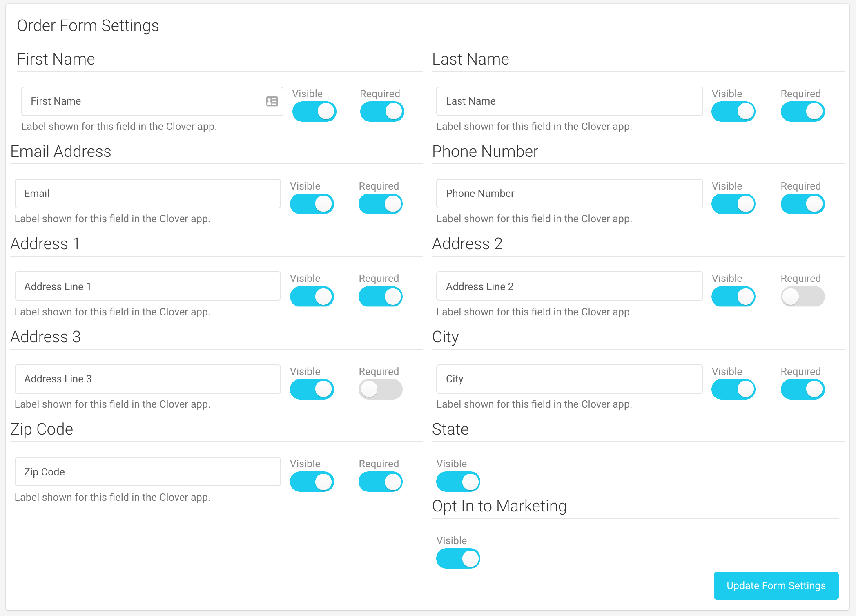Click Update Form Settings button

click(x=776, y=585)
